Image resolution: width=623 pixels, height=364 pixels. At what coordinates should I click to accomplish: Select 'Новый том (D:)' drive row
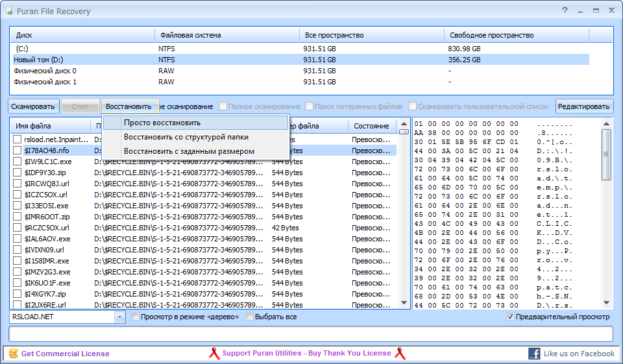coord(300,60)
